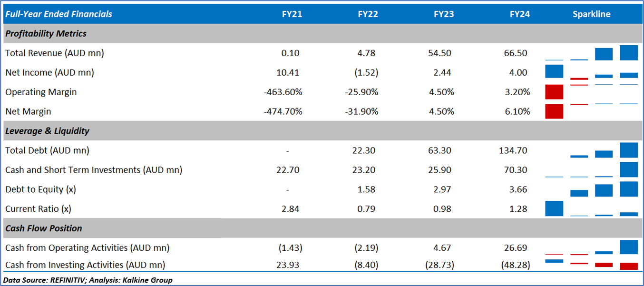Click the Current Ratio sparkline chart
The image size is (644, 286).
click(591, 209)
